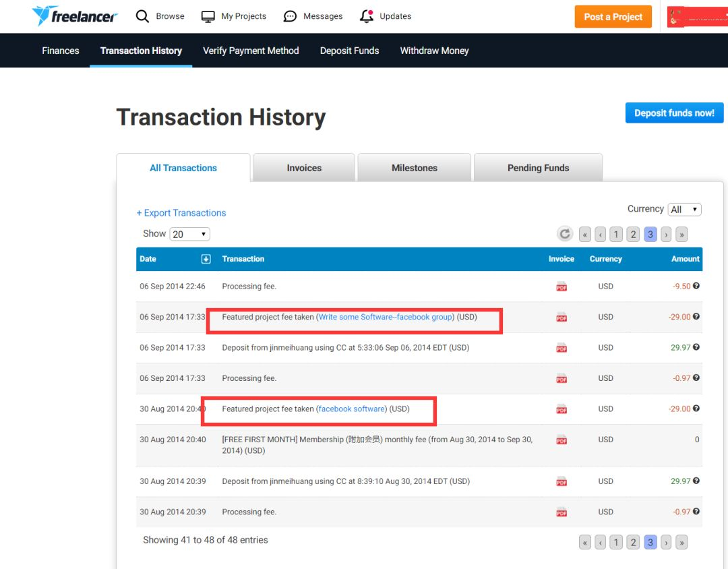Select the 'Showing 41 to 48 of 48 entries' text

click(x=205, y=540)
